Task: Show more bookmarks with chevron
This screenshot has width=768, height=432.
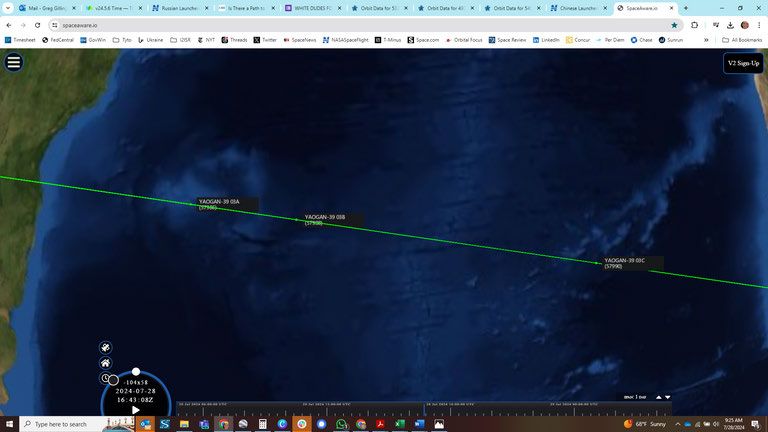Action: 706,40
